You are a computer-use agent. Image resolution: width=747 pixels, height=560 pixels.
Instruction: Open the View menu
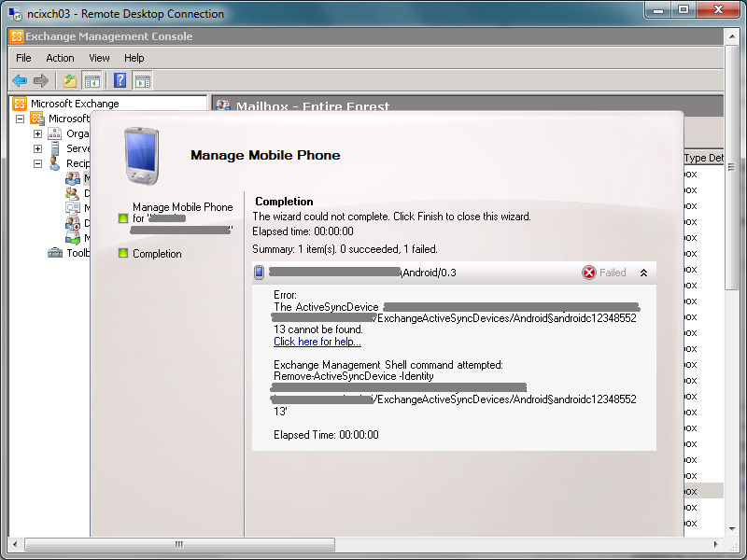click(x=99, y=58)
